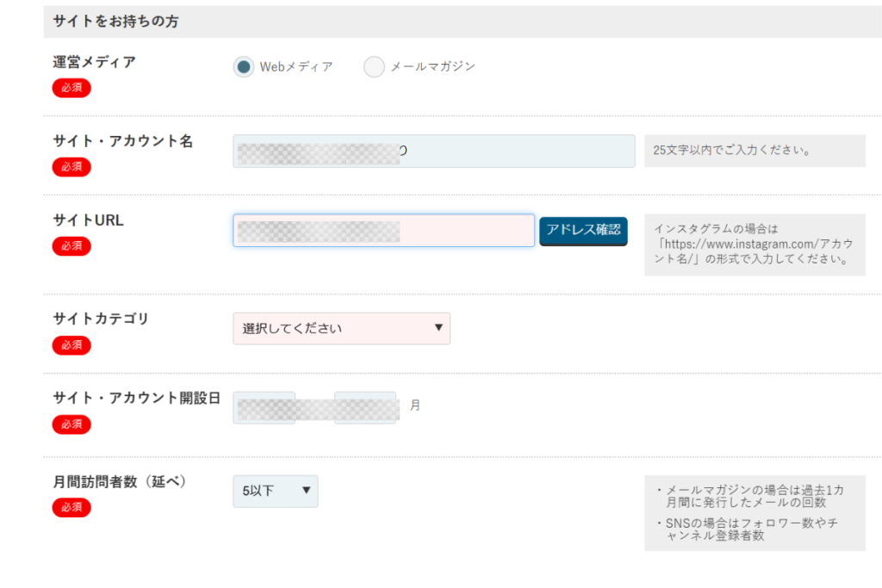
Task: Click the 必須 badge under 運営メディア
Action: 71,88
